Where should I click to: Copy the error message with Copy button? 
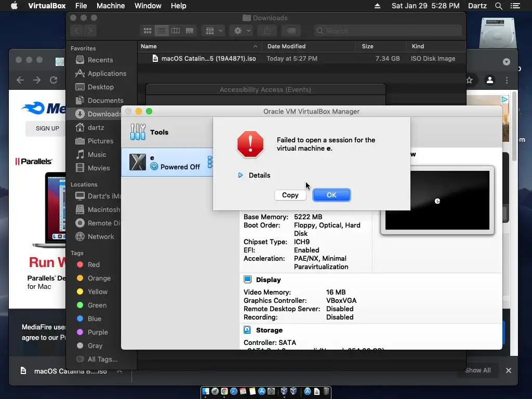pyautogui.click(x=290, y=195)
